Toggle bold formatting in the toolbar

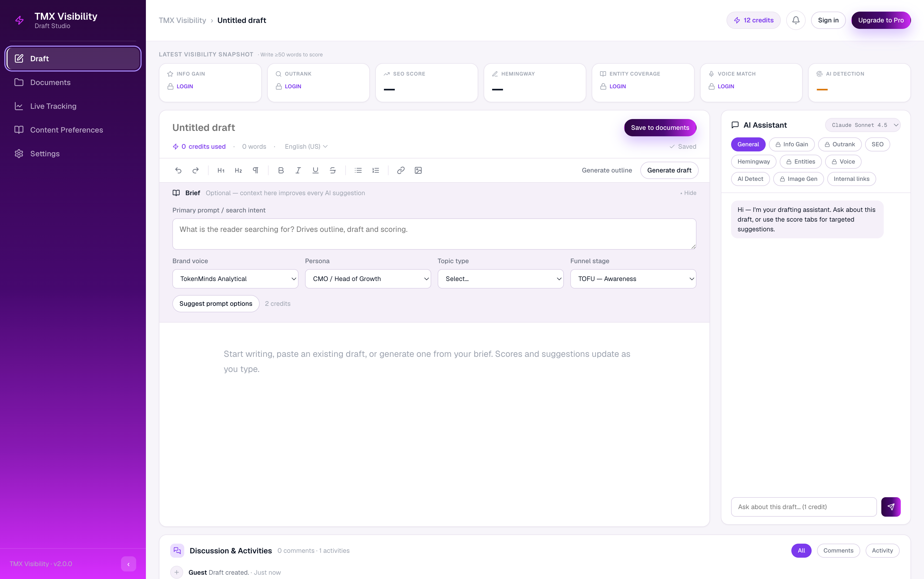(281, 170)
